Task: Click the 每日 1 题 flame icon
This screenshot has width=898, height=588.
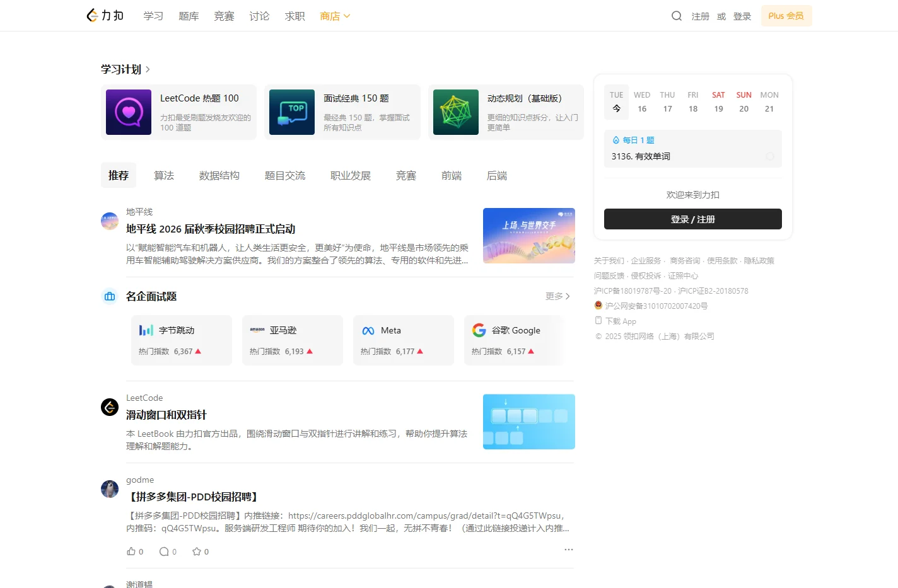Action: tap(616, 140)
